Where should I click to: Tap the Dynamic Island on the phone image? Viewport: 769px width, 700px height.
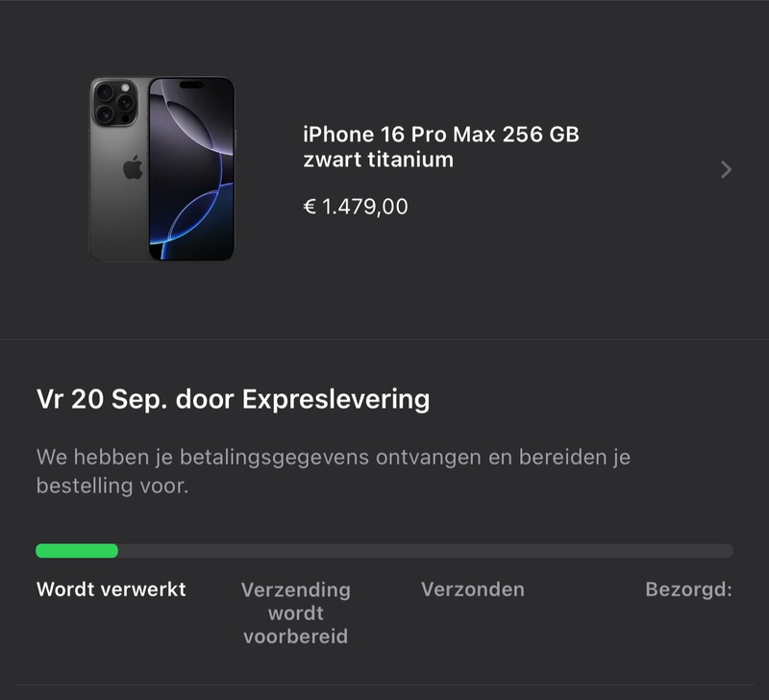pos(191,85)
